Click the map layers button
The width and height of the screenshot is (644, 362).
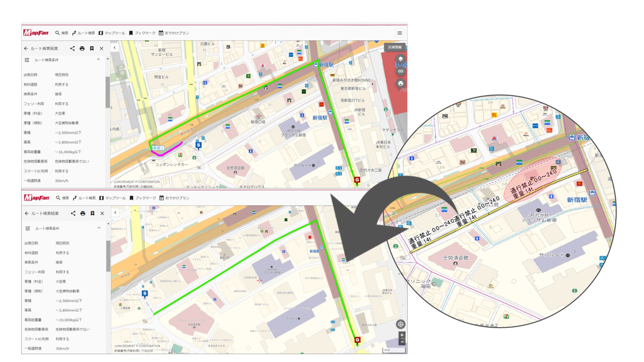401,59
